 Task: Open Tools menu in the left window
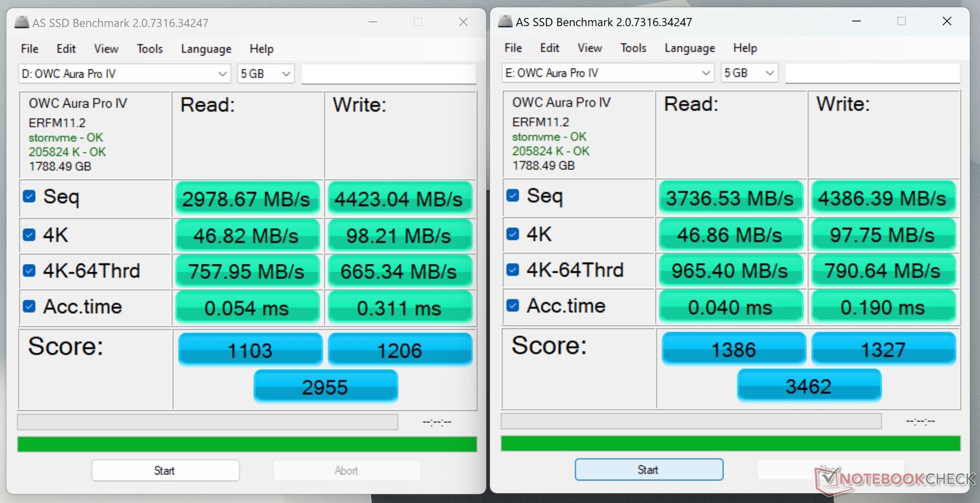pos(150,49)
